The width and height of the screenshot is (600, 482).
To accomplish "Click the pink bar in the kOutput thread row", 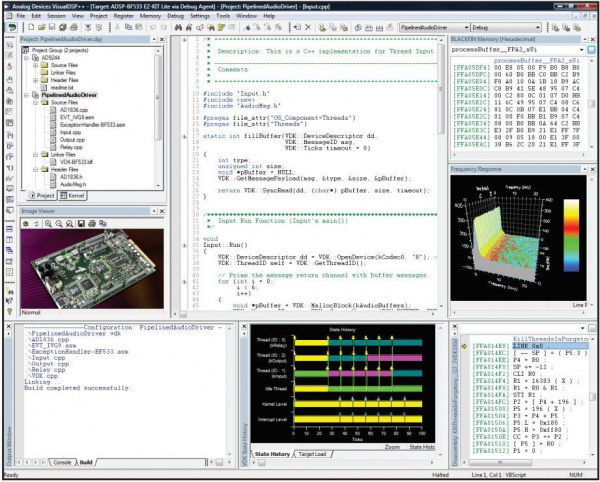I will (x=395, y=358).
